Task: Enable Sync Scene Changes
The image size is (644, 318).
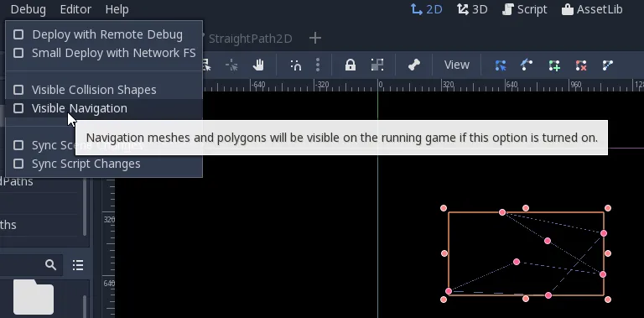Action: point(104,145)
